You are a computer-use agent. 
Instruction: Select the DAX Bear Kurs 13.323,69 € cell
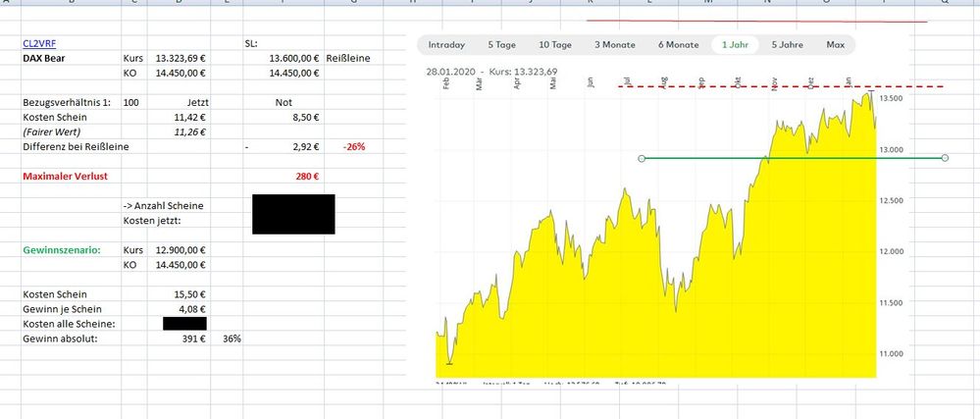pyautogui.click(x=180, y=59)
